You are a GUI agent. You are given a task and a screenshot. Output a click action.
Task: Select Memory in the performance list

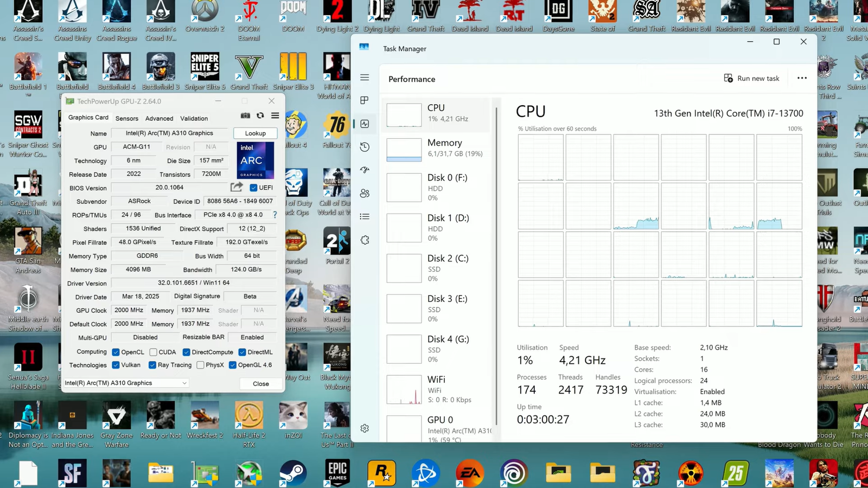[436, 148]
